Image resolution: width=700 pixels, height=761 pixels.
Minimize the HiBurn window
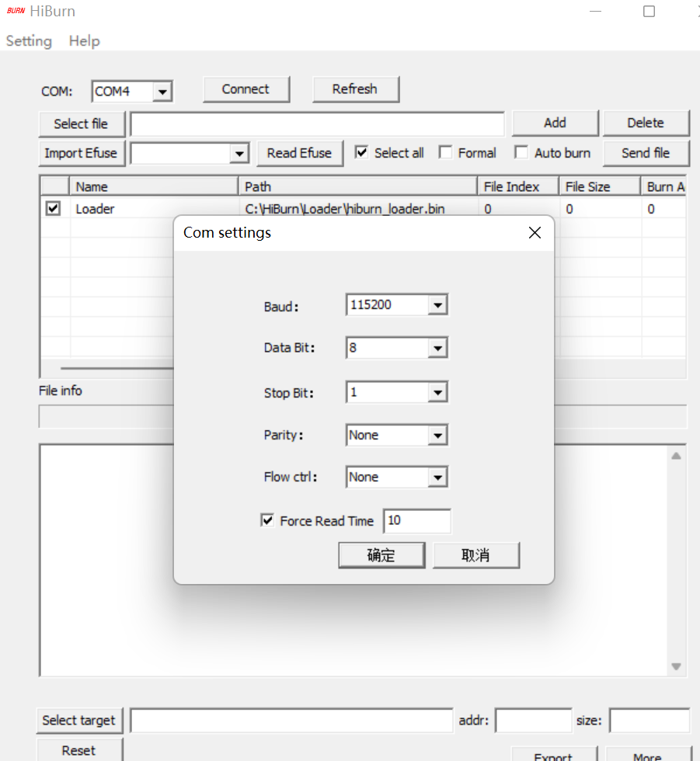(596, 11)
